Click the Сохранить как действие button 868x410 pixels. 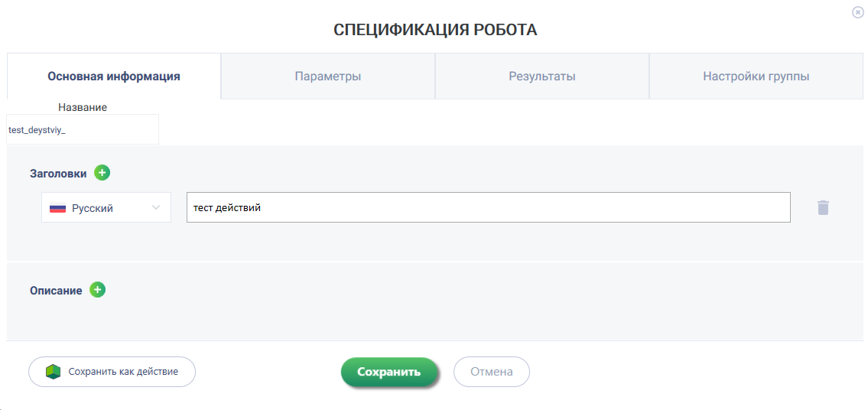pos(112,371)
